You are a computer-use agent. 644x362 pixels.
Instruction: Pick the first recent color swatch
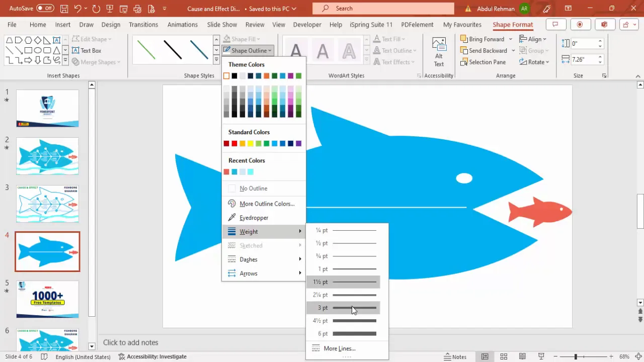tap(226, 172)
